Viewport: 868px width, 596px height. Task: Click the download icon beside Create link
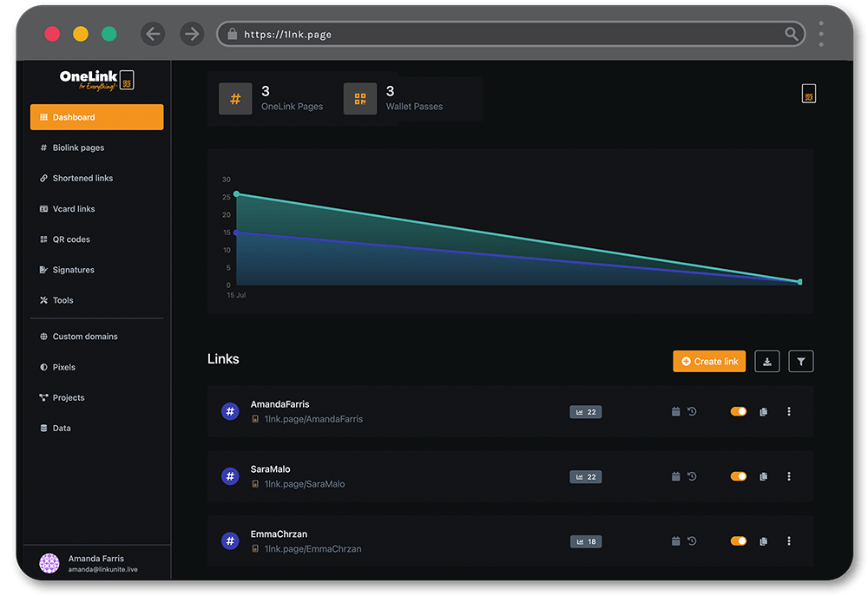point(766,362)
